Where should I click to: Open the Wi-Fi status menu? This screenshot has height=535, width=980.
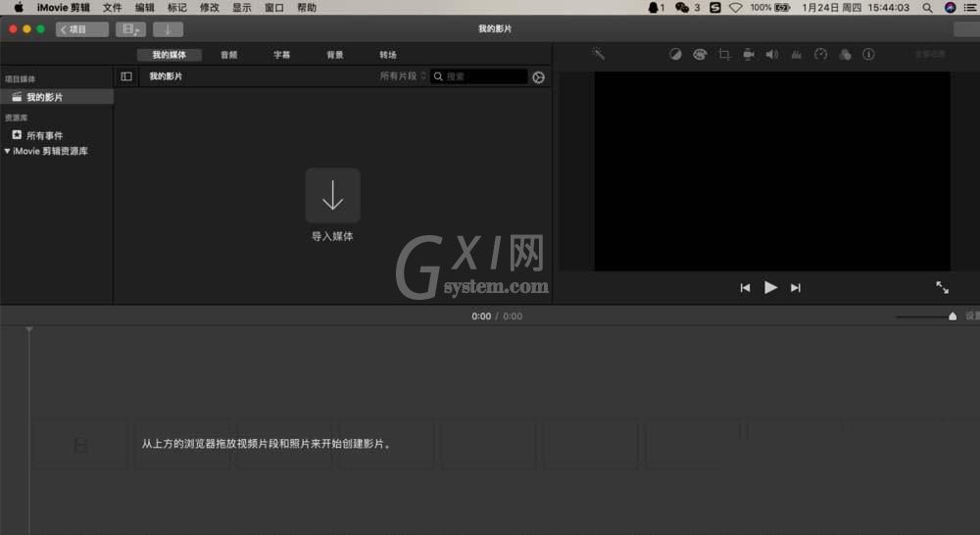736,8
